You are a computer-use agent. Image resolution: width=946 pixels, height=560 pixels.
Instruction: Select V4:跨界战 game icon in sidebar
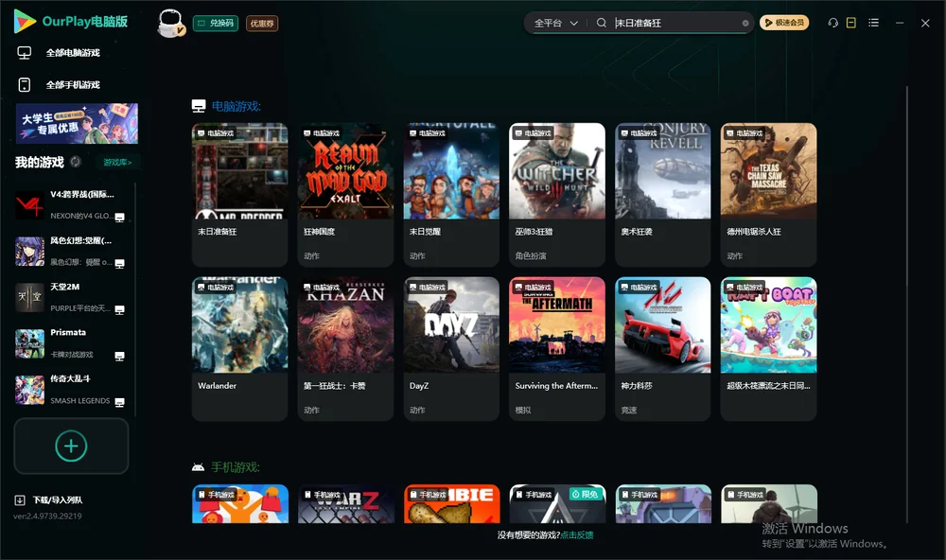[29, 205]
